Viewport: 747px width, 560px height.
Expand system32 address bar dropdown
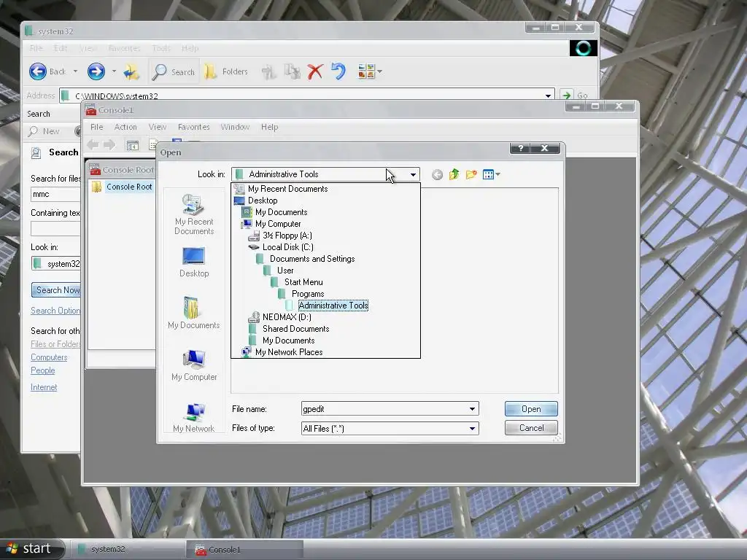click(x=548, y=96)
